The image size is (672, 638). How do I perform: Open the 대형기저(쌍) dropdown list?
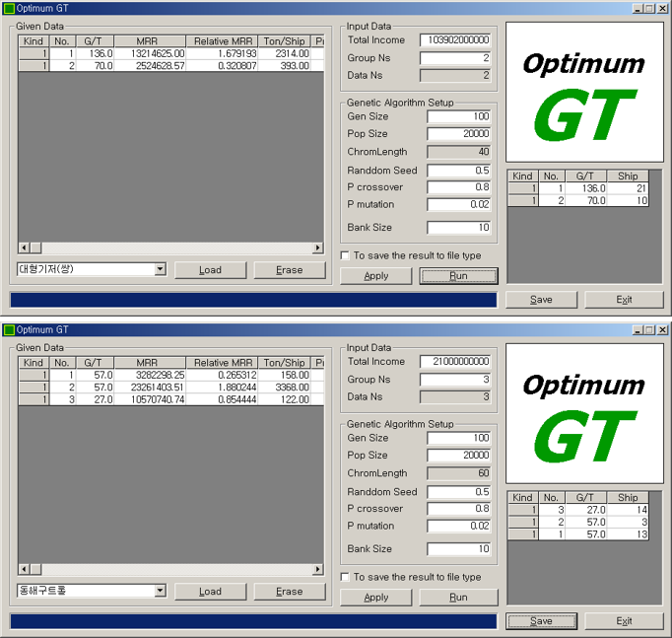[160, 269]
